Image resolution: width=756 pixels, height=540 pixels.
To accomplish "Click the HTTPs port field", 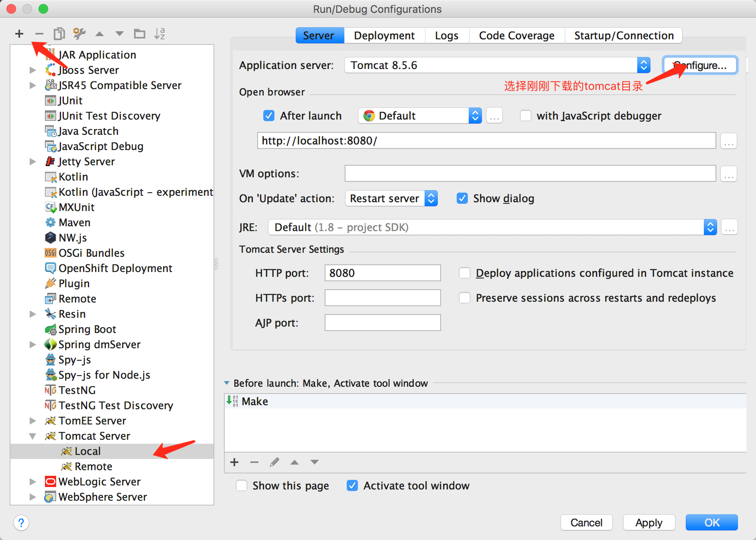I will [x=383, y=298].
